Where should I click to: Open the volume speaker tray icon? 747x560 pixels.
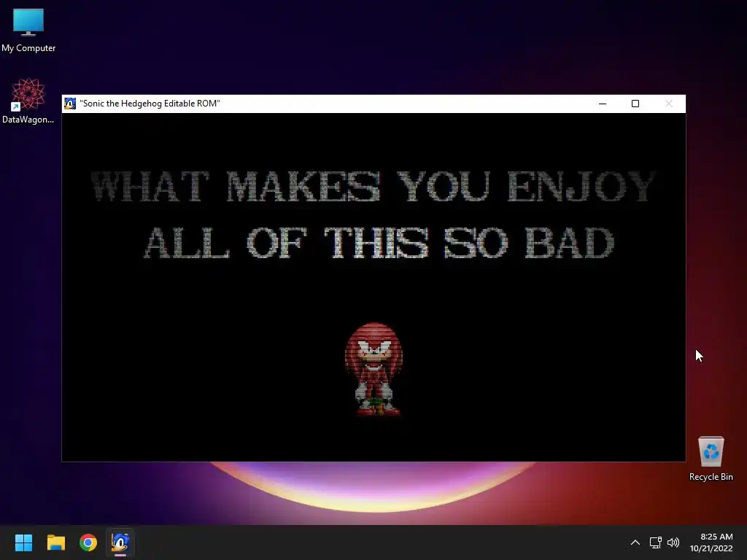pyautogui.click(x=673, y=542)
